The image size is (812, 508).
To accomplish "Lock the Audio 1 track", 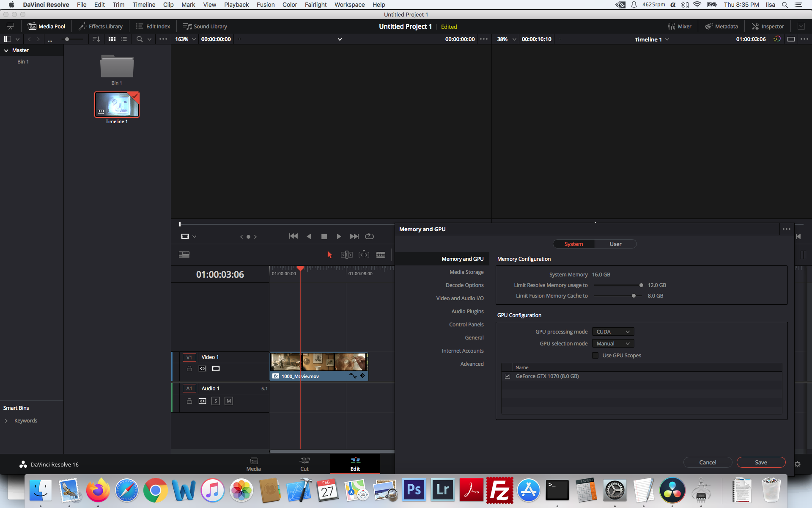I will 189,401.
